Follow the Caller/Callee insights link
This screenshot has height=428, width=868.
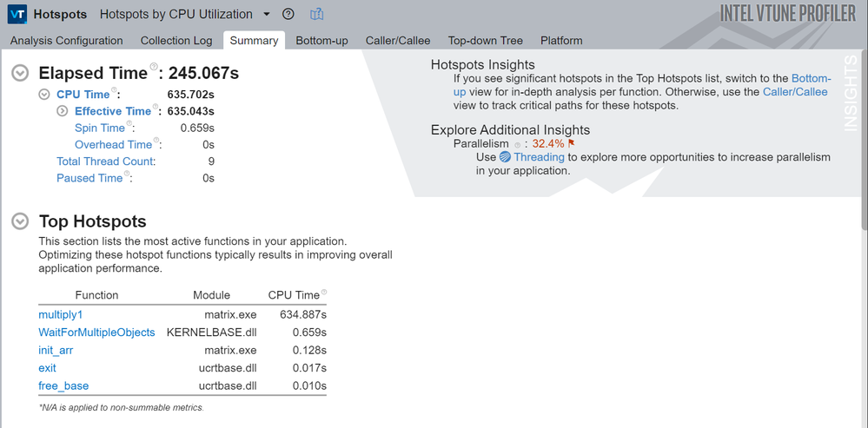[x=795, y=92]
